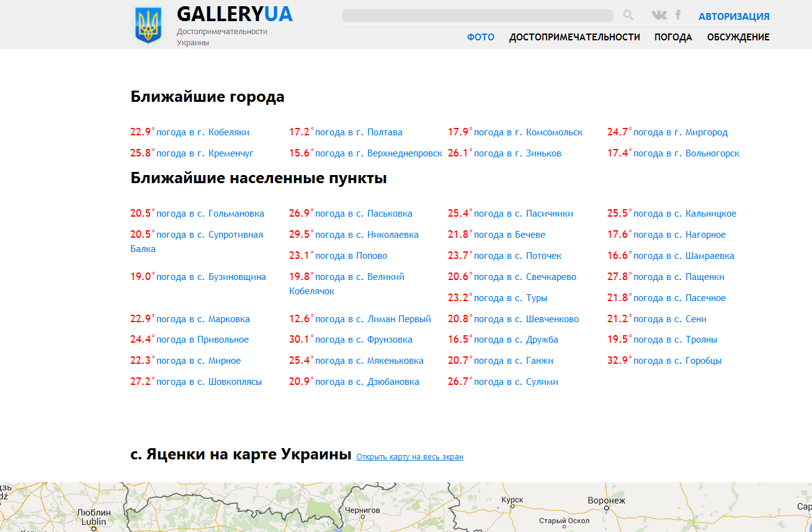Screen dimensions: 812x532
Task: Open weather for с. Шевченково
Action: [x=526, y=319]
